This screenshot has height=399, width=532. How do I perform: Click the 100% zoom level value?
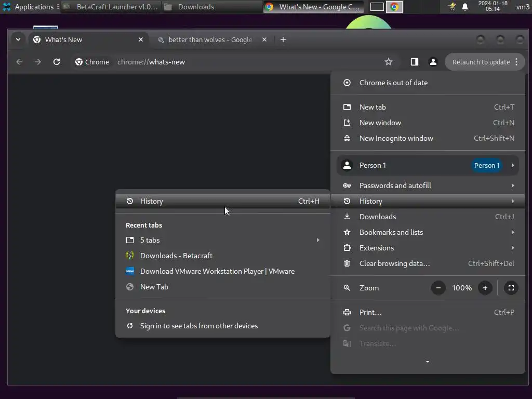[x=462, y=288]
